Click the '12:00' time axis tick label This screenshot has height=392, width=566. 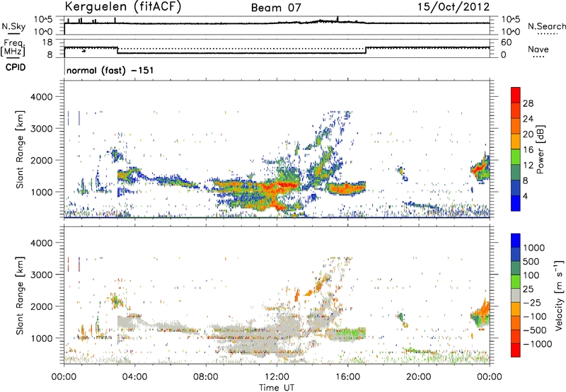point(277,377)
